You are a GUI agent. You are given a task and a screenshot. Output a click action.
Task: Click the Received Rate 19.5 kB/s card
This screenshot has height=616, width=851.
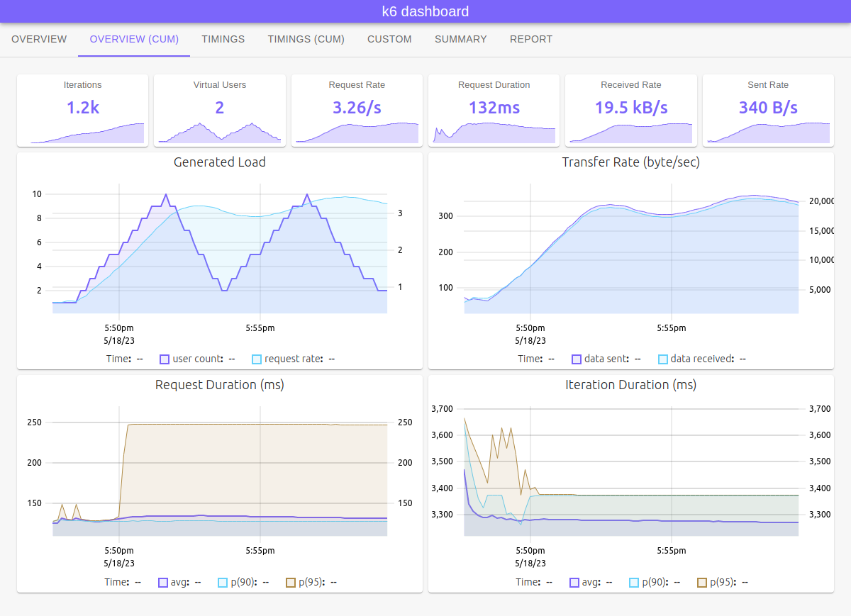631,111
